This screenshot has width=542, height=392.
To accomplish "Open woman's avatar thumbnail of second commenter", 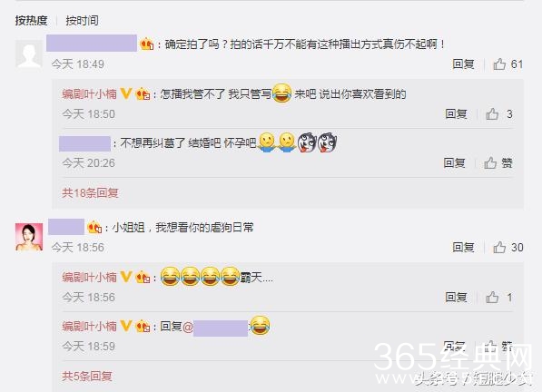I will [29, 237].
